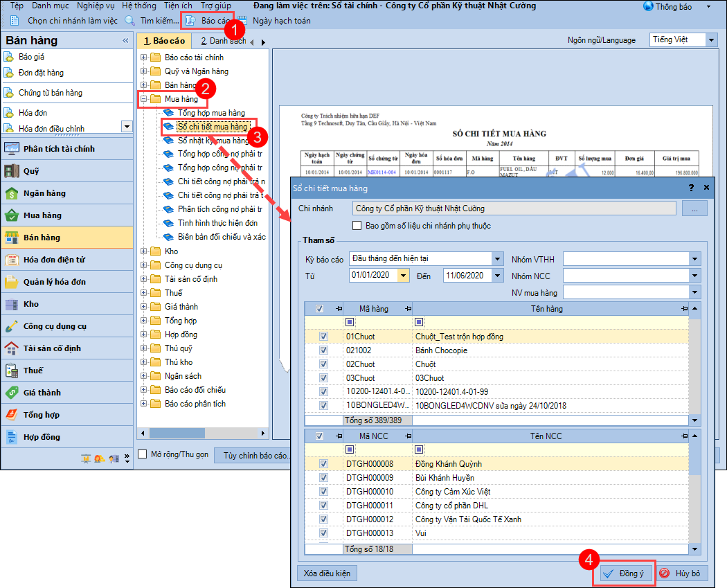Open the Ngân hàng module icon
727x588 pixels.
coord(12,193)
